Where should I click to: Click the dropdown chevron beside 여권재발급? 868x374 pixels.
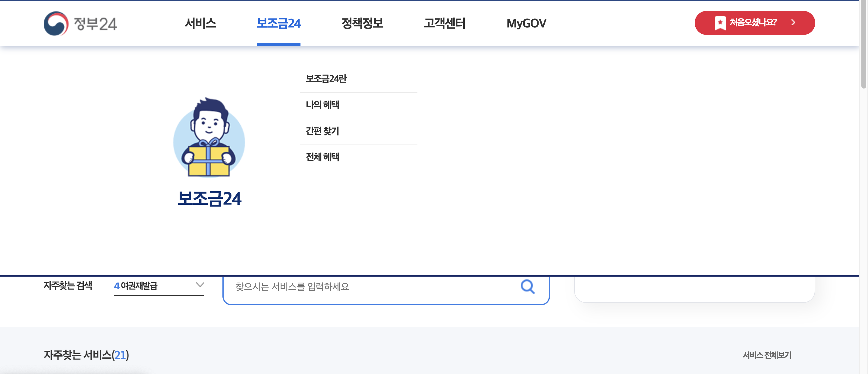pos(200,285)
